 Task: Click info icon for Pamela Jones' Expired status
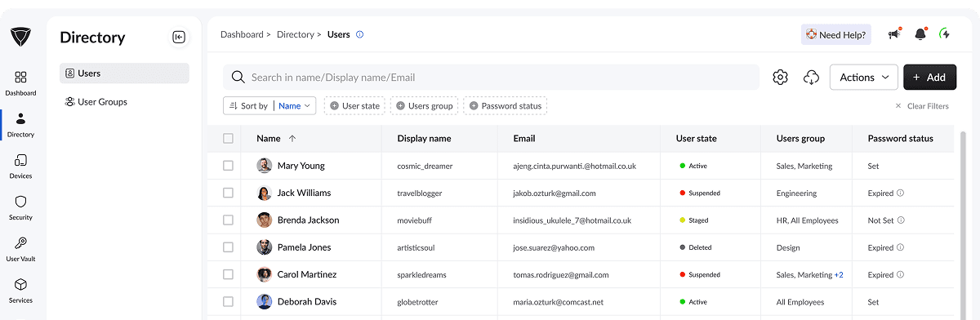point(901,247)
